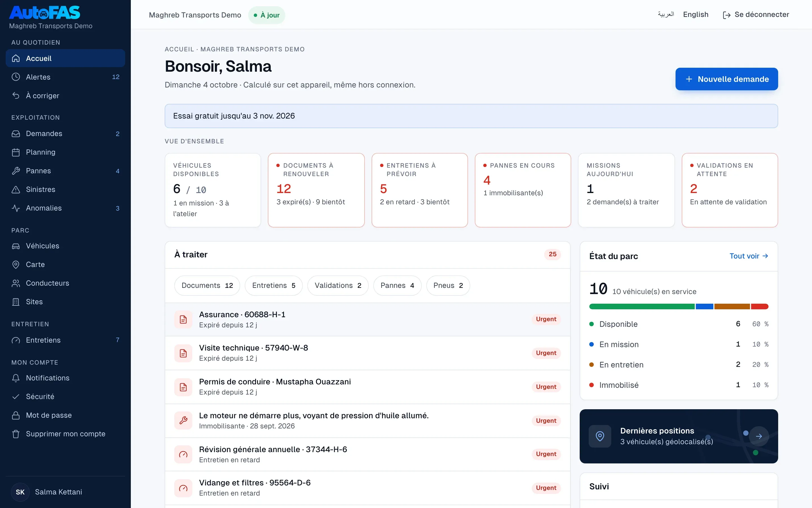This screenshot has height=508, width=812.
Task: Click Supprimer mon compte trash icon
Action: click(x=16, y=434)
